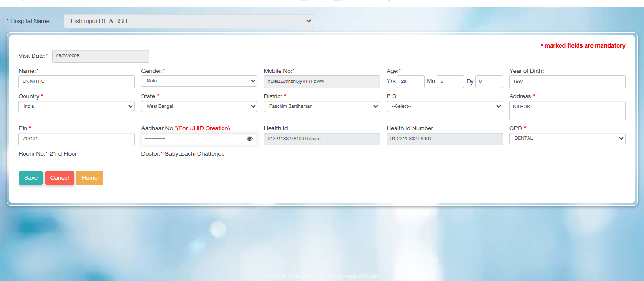Focus the Year of Birth field
Image resolution: width=644 pixels, height=281 pixels.
pos(567,81)
